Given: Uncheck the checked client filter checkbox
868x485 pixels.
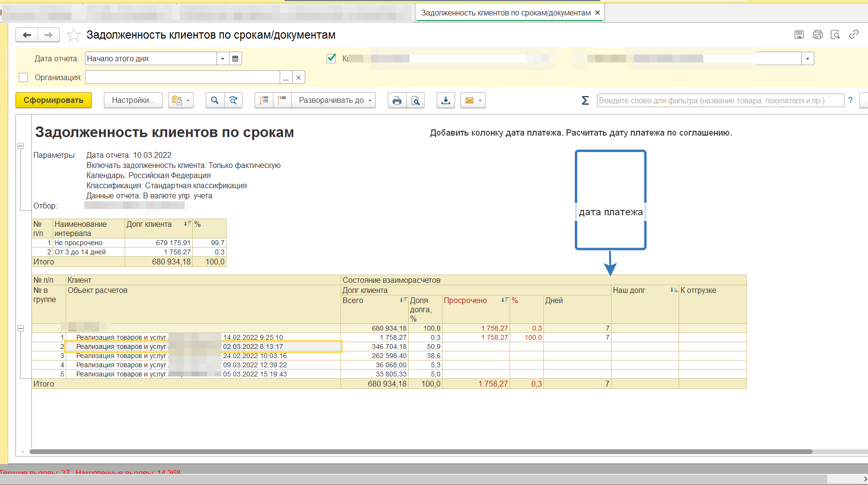Looking at the screenshot, I should (x=331, y=58).
